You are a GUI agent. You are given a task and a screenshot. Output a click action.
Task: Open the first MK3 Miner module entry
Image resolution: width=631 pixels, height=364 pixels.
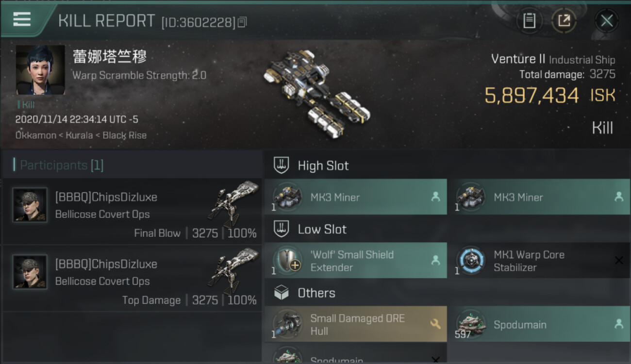[356, 197]
